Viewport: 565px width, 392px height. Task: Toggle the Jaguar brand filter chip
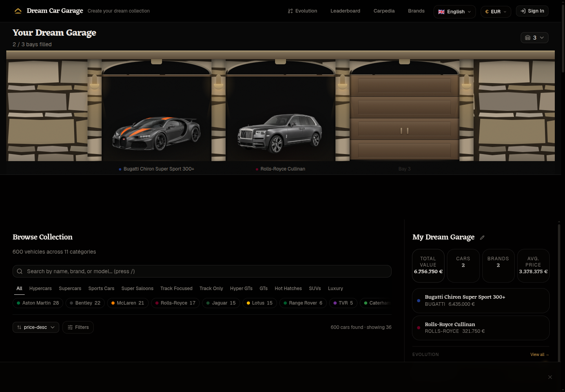coord(221,303)
